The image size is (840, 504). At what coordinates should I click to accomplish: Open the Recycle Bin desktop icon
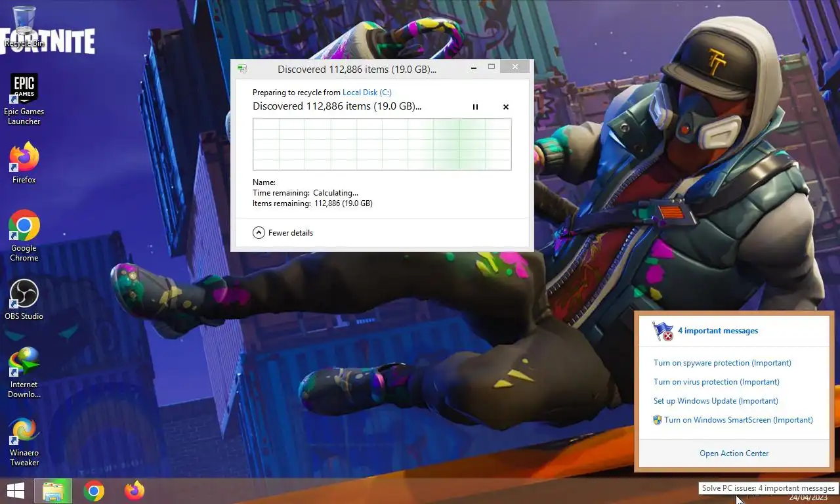[24, 26]
